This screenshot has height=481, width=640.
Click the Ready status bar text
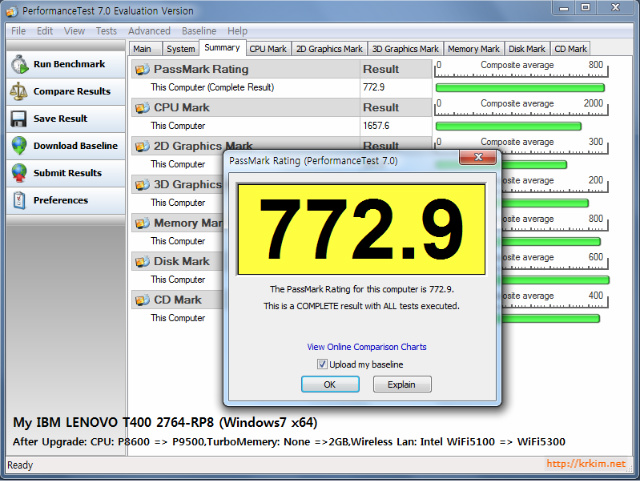click(20, 465)
